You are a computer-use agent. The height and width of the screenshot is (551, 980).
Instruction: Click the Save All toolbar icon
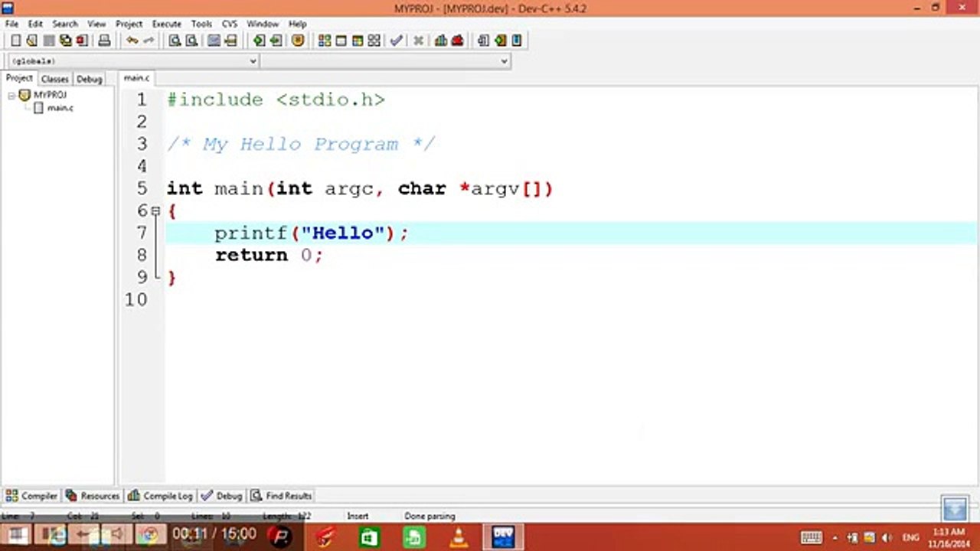pos(65,41)
